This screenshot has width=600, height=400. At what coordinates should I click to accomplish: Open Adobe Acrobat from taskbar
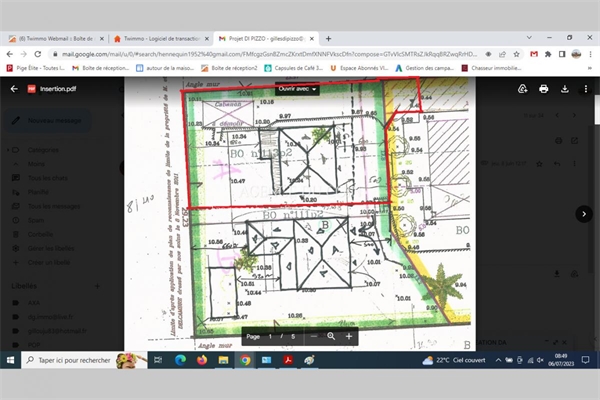pos(288,360)
